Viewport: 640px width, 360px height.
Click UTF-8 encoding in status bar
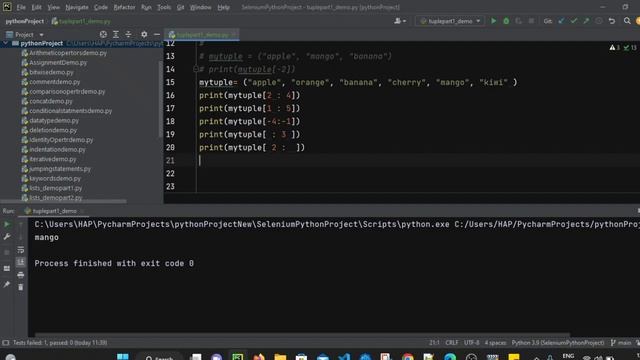click(471, 343)
